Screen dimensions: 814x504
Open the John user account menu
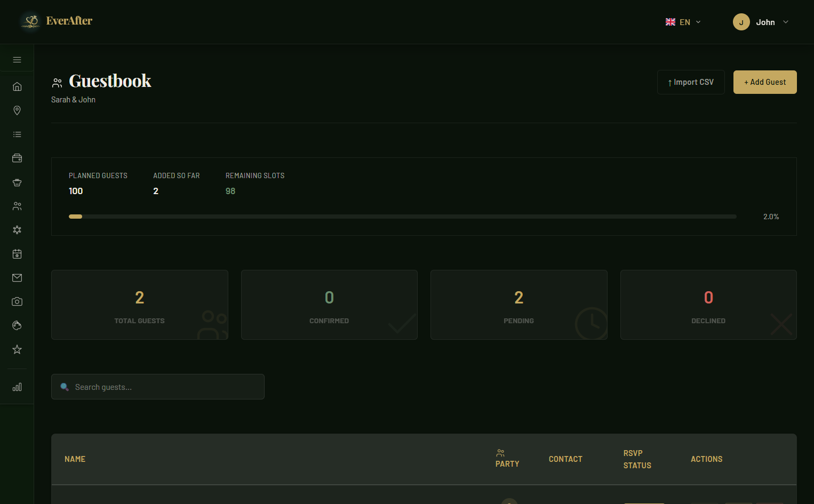(x=761, y=22)
